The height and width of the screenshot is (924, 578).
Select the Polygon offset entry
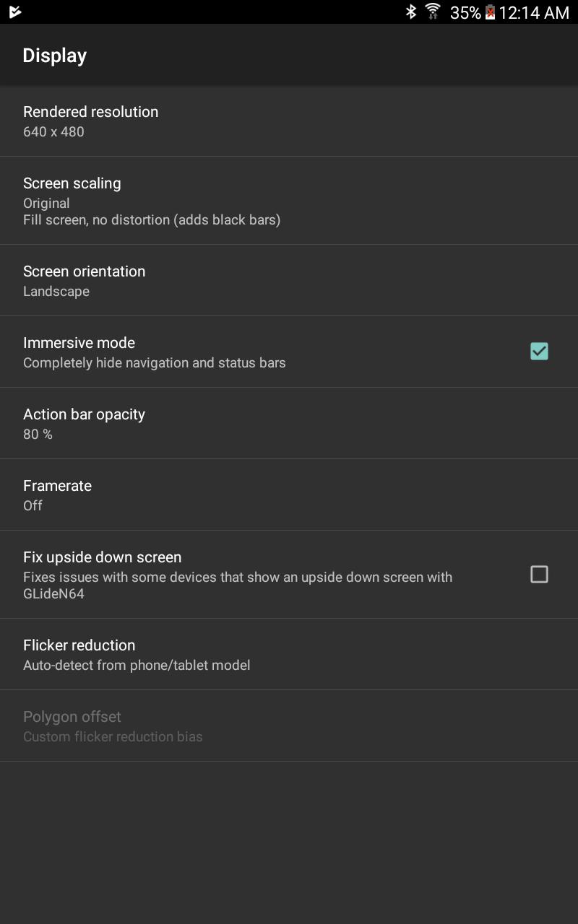(289, 725)
